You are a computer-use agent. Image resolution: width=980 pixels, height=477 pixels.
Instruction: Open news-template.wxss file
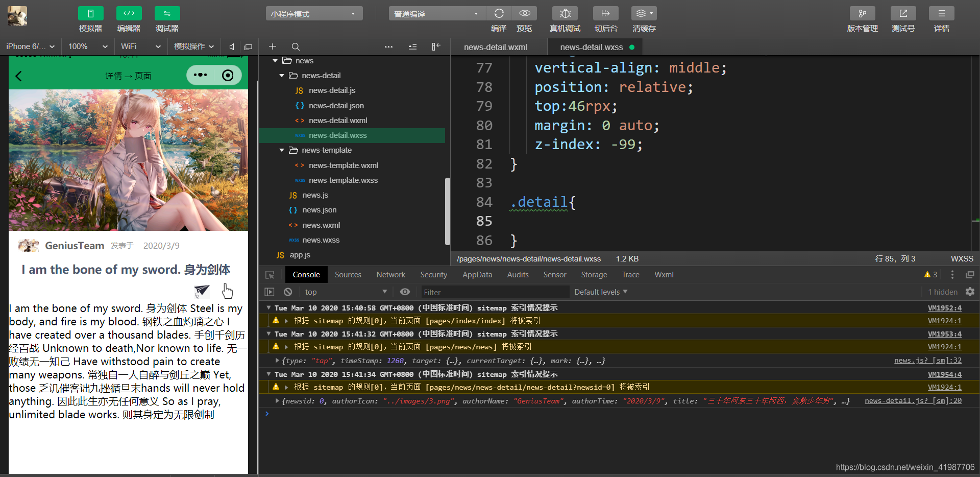click(x=343, y=180)
